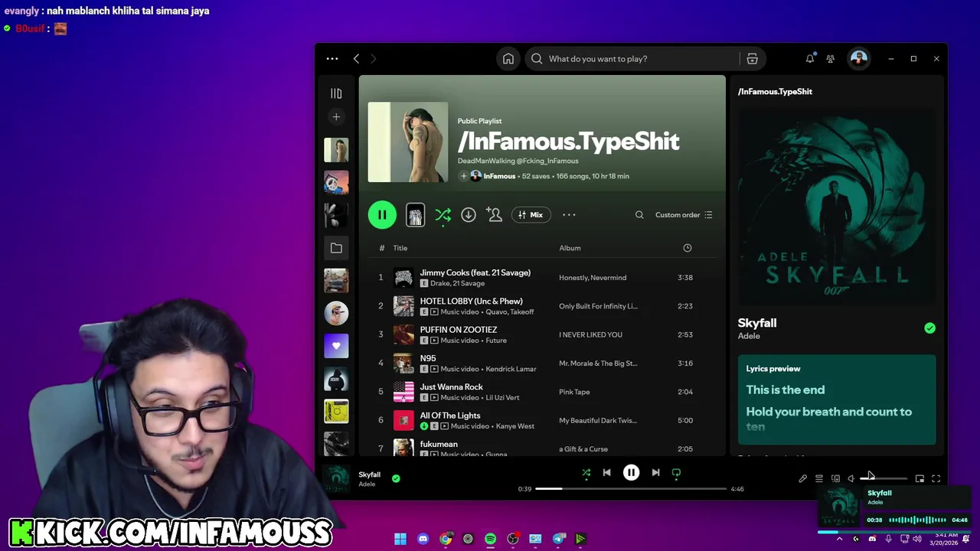Image resolution: width=980 pixels, height=551 pixels.
Task: Invite collaborators with the add-person icon
Action: coord(495,215)
